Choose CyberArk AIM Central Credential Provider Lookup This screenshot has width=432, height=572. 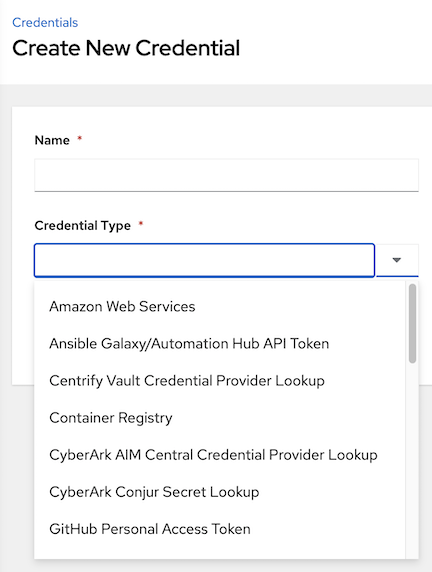click(220, 455)
